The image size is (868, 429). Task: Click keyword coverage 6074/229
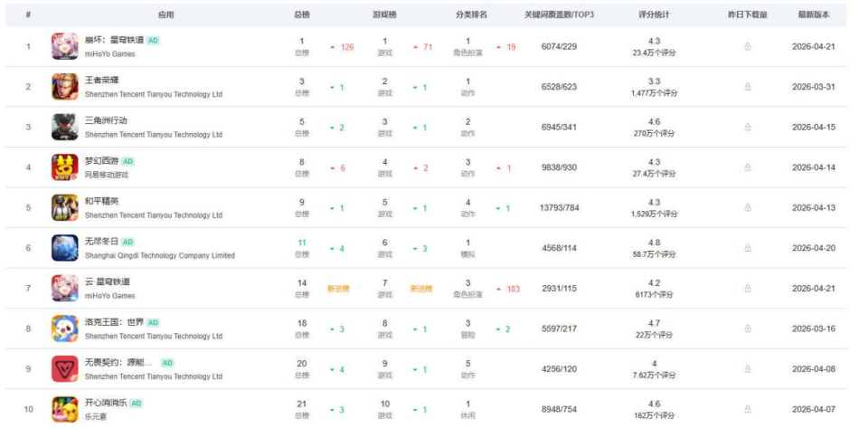(x=559, y=46)
